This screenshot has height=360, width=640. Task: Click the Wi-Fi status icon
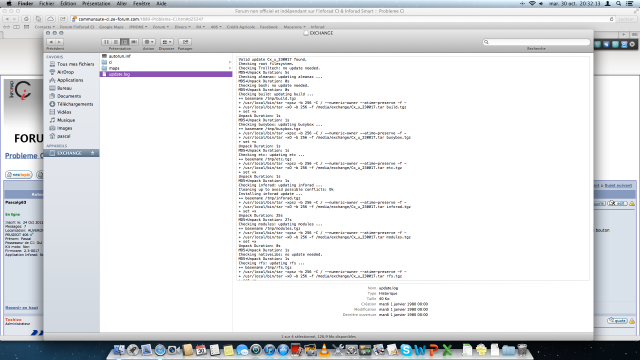532,4
